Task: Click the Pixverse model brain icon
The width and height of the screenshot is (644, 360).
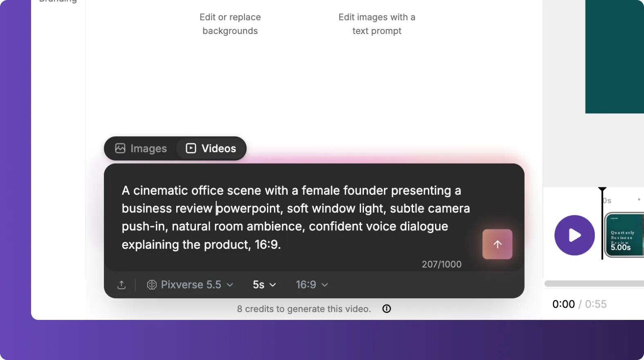Action: coord(152,285)
